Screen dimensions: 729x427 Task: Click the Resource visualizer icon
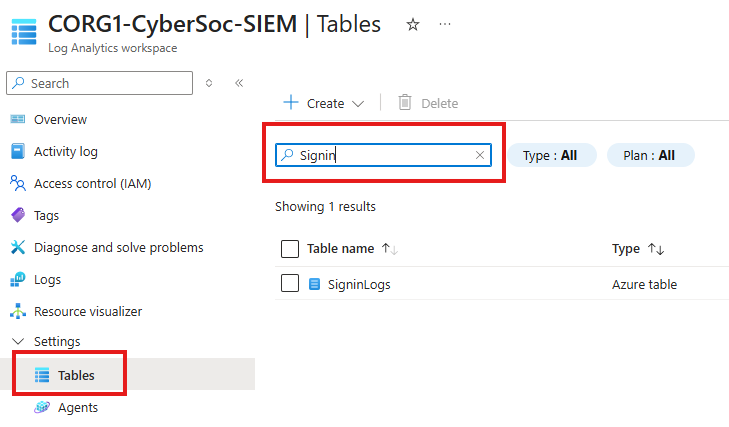click(x=17, y=311)
